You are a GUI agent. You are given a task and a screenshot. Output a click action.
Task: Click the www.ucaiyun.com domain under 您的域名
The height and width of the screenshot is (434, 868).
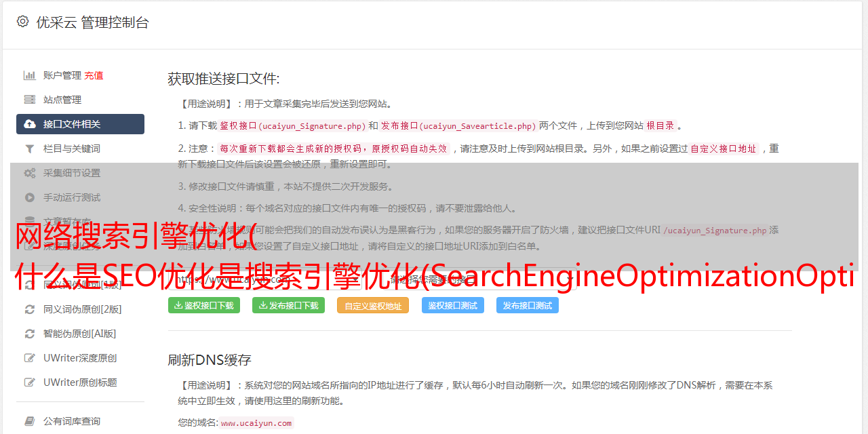tap(256, 423)
